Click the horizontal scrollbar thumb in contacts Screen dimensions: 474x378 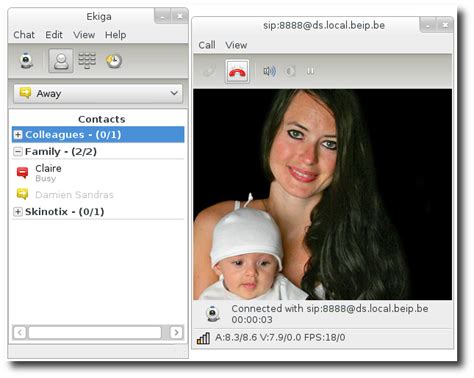pyautogui.click(x=95, y=332)
